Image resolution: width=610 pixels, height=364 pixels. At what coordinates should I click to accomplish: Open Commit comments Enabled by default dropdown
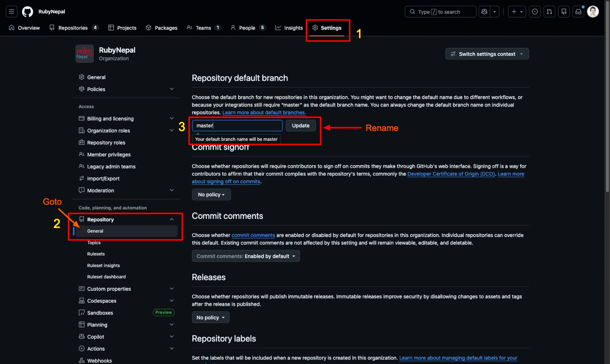point(246,256)
